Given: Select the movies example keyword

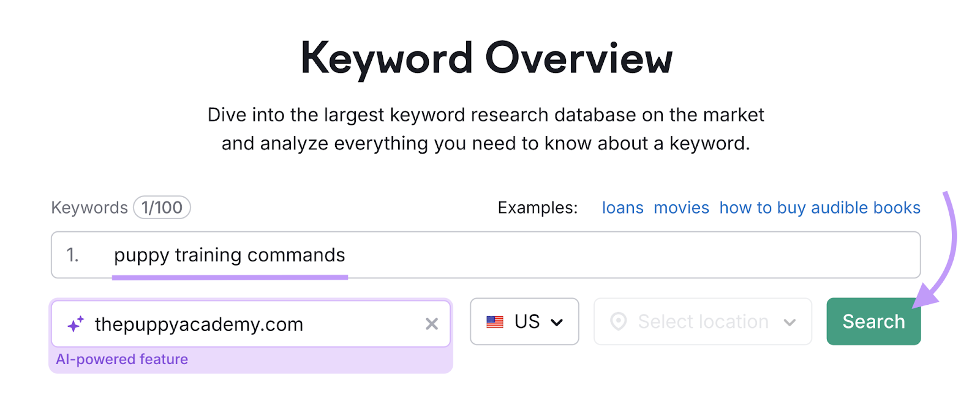Looking at the screenshot, I should (681, 207).
